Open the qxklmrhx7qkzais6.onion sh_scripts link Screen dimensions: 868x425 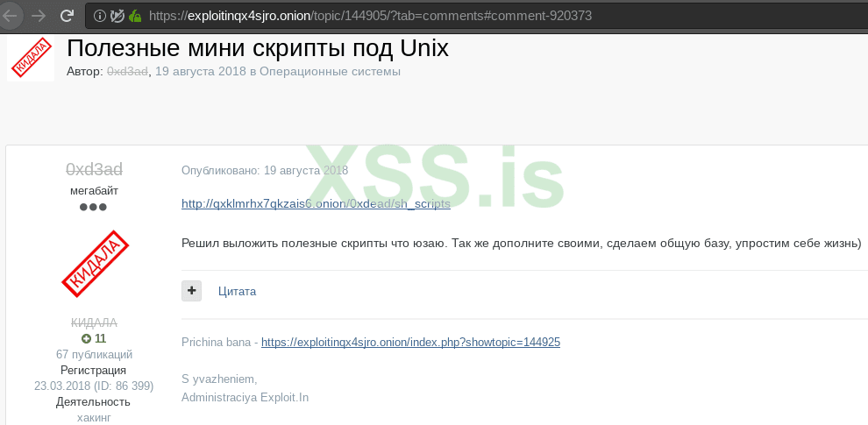[x=317, y=203]
